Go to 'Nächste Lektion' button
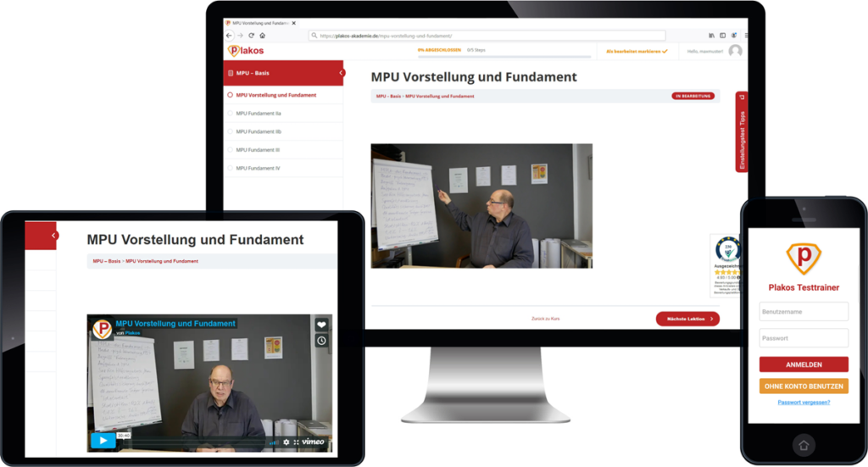 687,319
